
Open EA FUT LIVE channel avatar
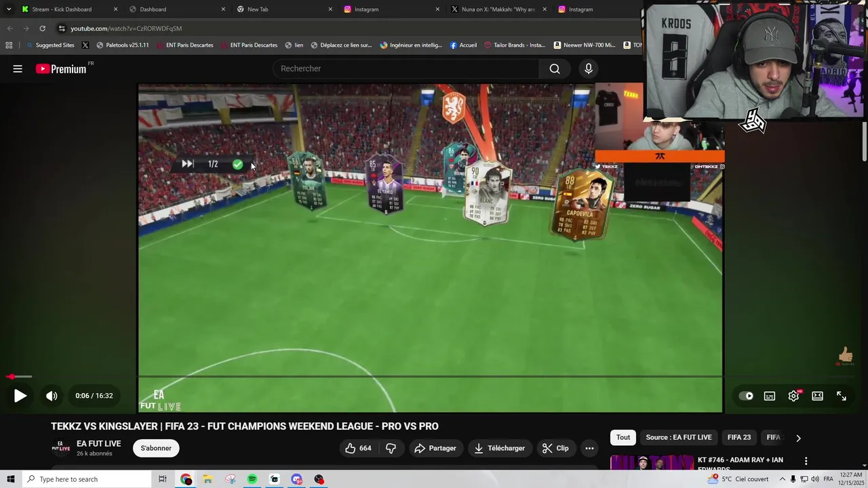pos(61,448)
